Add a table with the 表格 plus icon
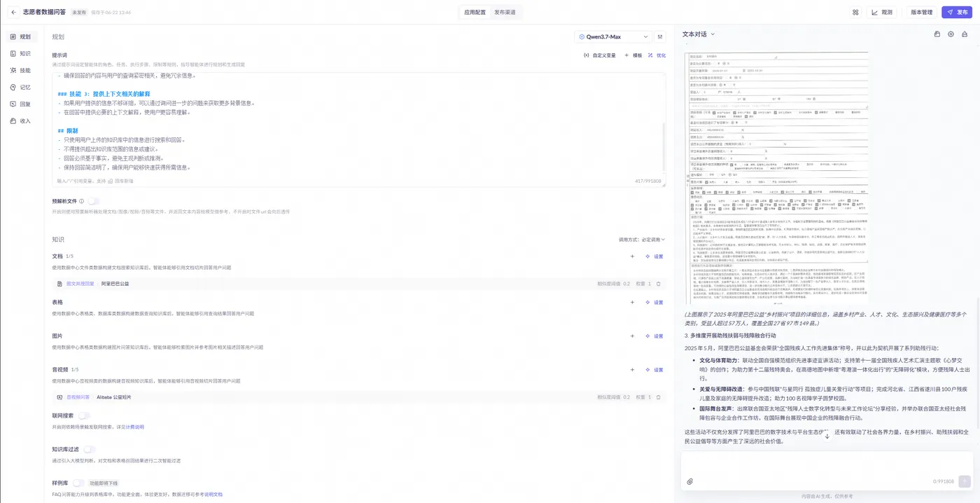 [632, 303]
